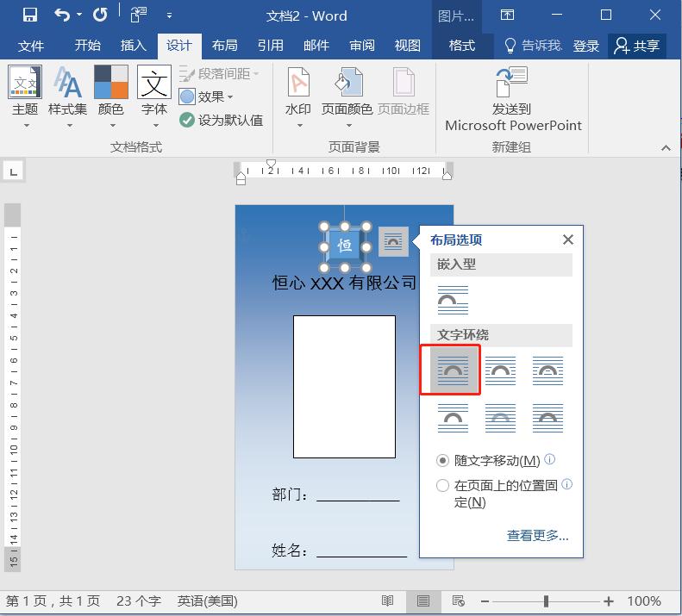Open the Customize Quick Access Toolbar dropdown
Viewport: 682px width, 616px height.
[x=169, y=16]
